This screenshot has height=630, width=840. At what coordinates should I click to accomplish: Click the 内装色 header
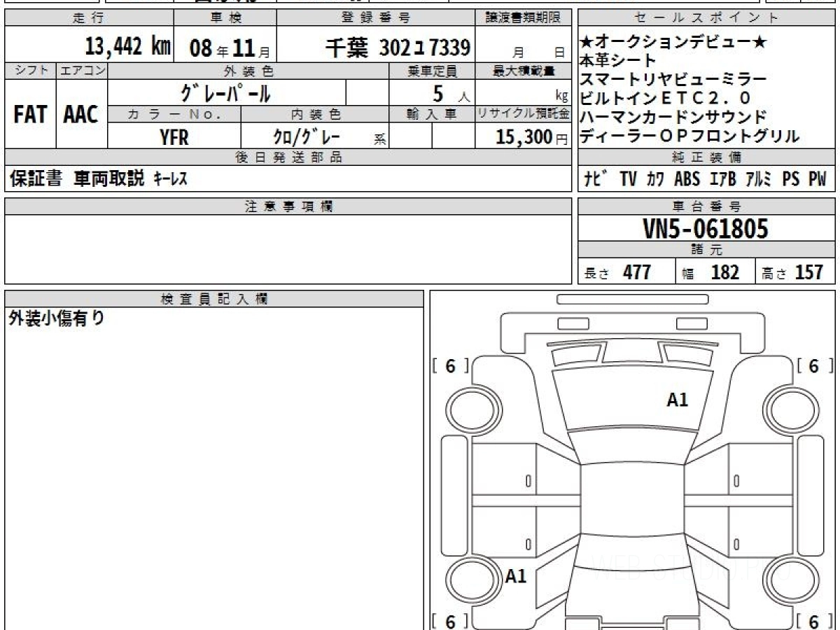(x=315, y=115)
